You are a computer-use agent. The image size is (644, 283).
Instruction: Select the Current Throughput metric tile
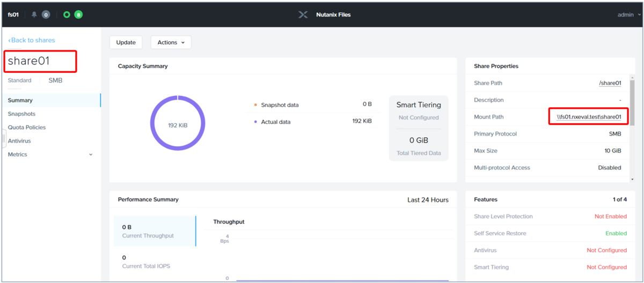coord(155,231)
